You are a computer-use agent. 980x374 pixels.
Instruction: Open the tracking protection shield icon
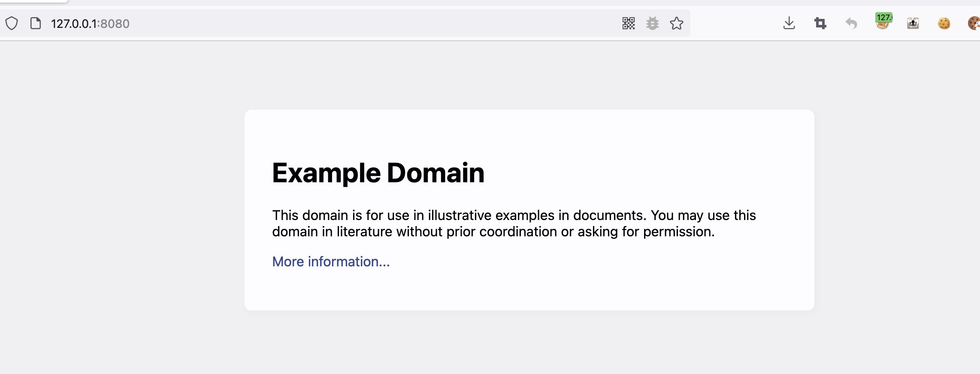click(x=12, y=23)
